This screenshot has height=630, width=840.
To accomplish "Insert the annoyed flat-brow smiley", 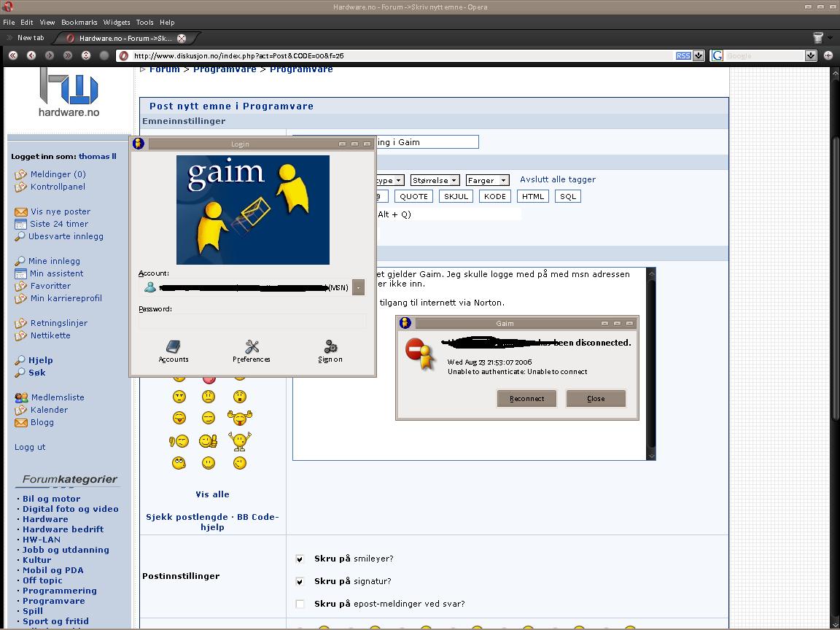I will tap(179, 397).
